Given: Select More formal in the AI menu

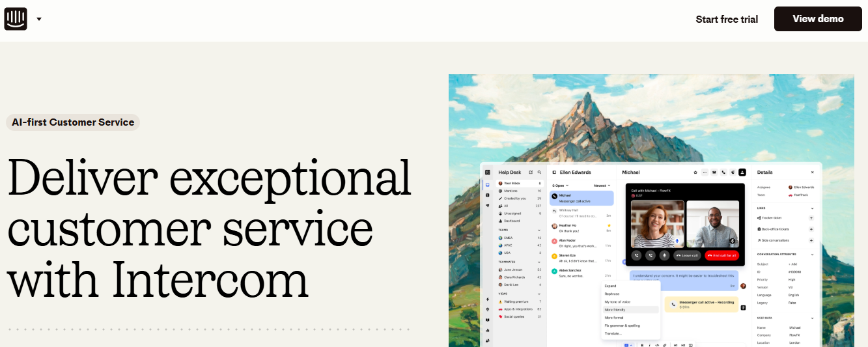Looking at the screenshot, I should point(630,318).
